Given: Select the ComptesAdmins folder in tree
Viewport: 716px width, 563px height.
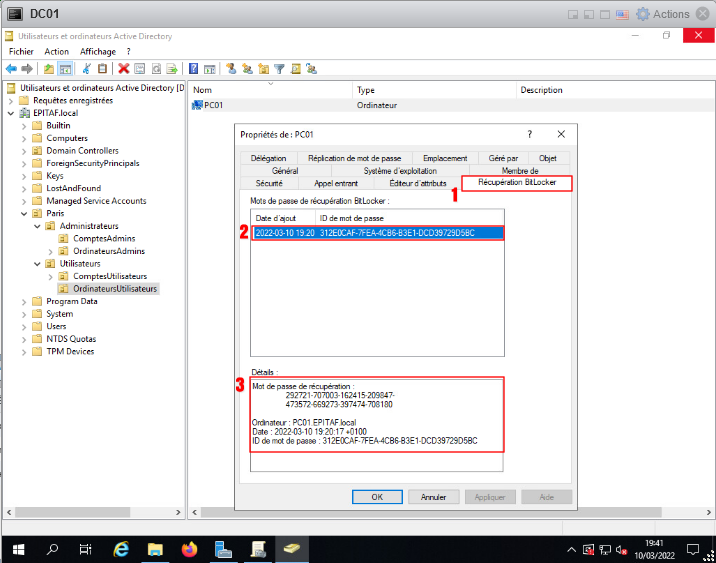Looking at the screenshot, I should [x=103, y=238].
